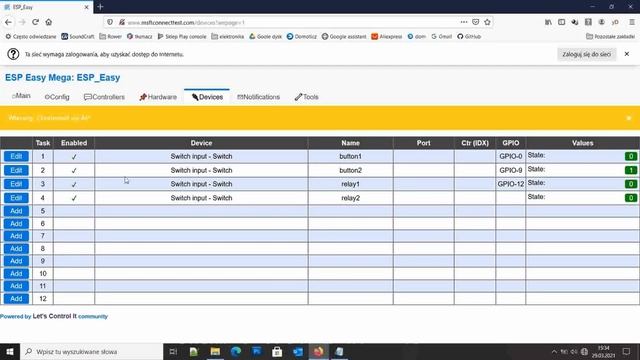
Task: Close the ESP_Easy browser tab
Action: (x=86, y=7)
